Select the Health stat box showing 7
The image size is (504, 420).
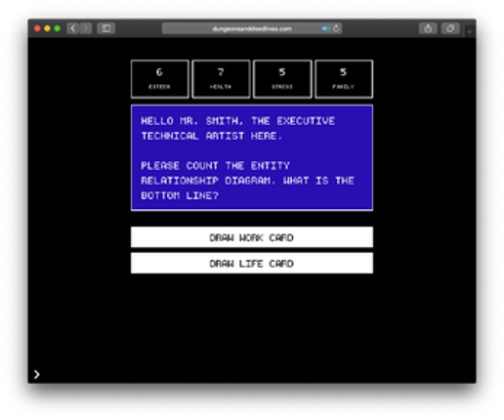click(x=221, y=79)
